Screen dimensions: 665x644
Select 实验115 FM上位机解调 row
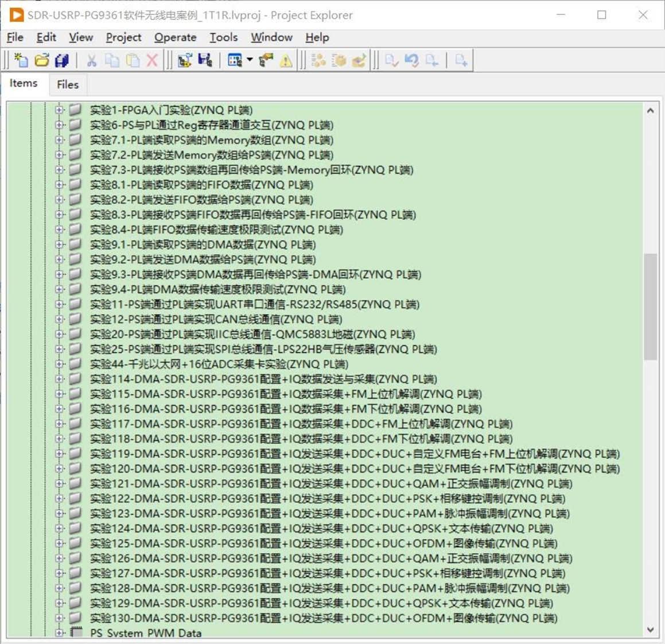click(286, 394)
